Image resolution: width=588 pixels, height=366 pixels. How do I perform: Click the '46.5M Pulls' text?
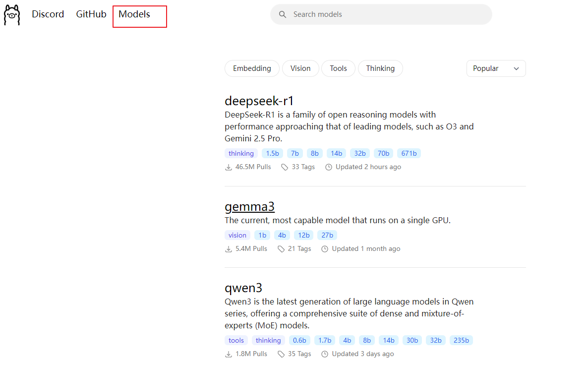(253, 167)
